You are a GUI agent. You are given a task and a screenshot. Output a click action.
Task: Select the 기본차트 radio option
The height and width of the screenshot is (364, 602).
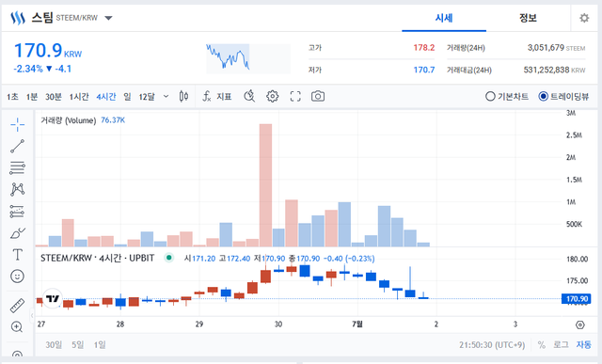click(x=507, y=96)
